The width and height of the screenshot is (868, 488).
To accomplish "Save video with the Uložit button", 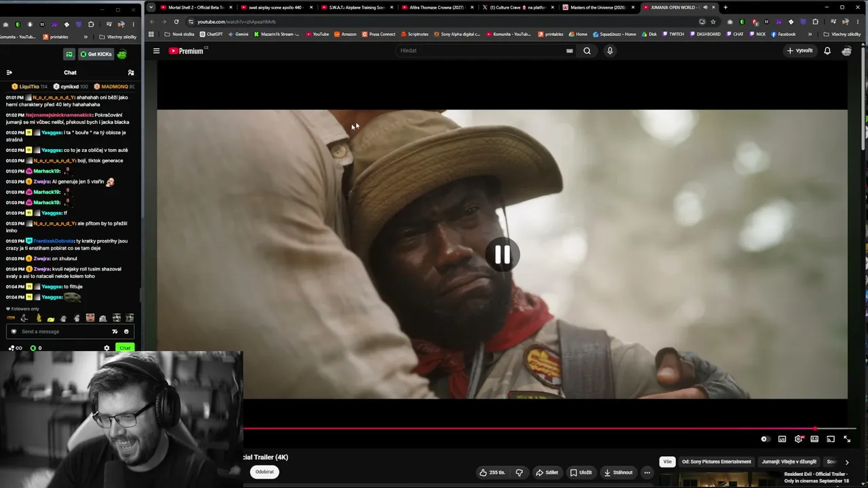I will [581, 472].
